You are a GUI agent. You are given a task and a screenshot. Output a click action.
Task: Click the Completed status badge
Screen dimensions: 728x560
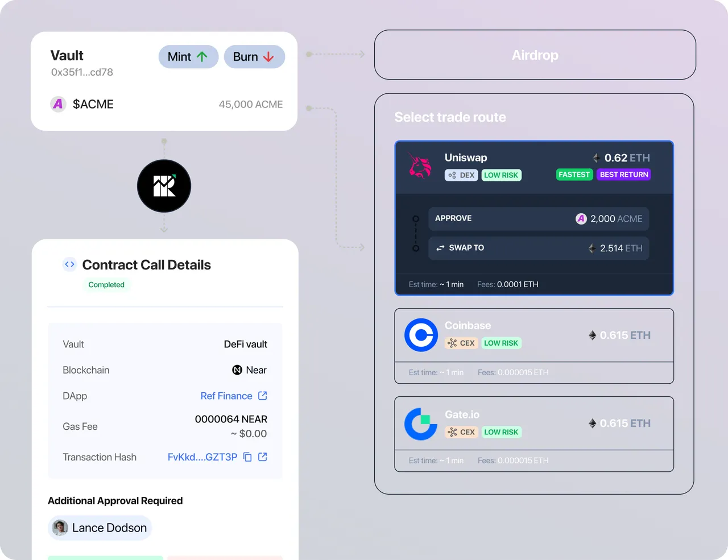coord(106,285)
